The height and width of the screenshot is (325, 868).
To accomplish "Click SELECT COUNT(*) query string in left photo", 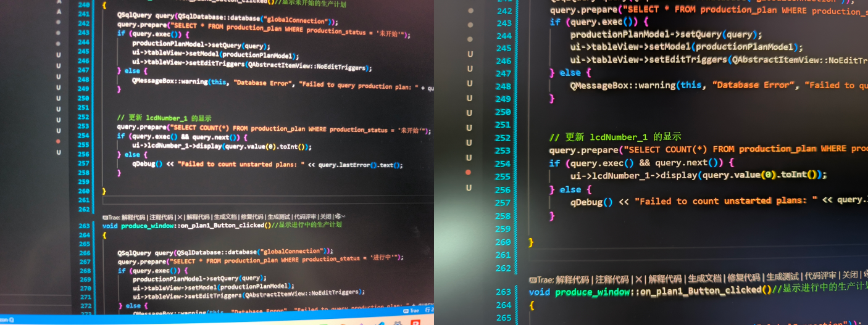I will point(298,130).
